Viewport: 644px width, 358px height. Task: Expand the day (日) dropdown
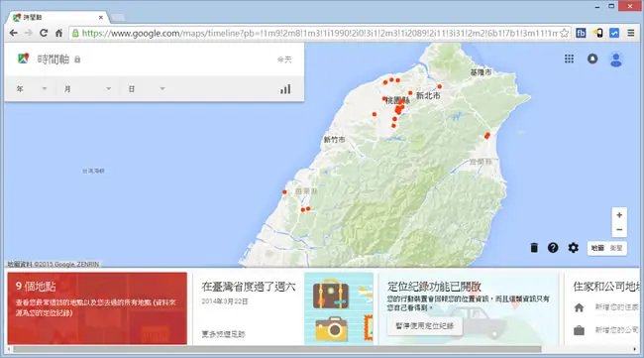coord(147,89)
